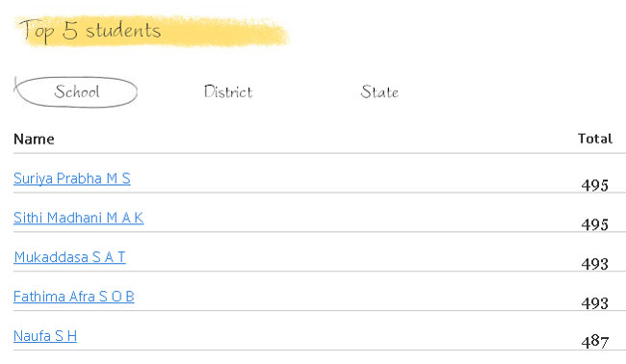Image resolution: width=626 pixels, height=364 pixels.
Task: Click the Top 5 students heading text
Action: 91,31
